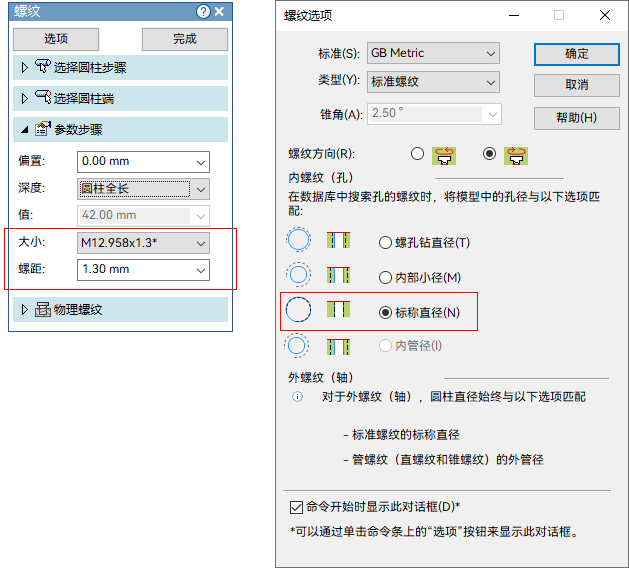Screen dimensions: 629x568
Task: Click the 参数步骤 parameters icon
Action: (43, 129)
